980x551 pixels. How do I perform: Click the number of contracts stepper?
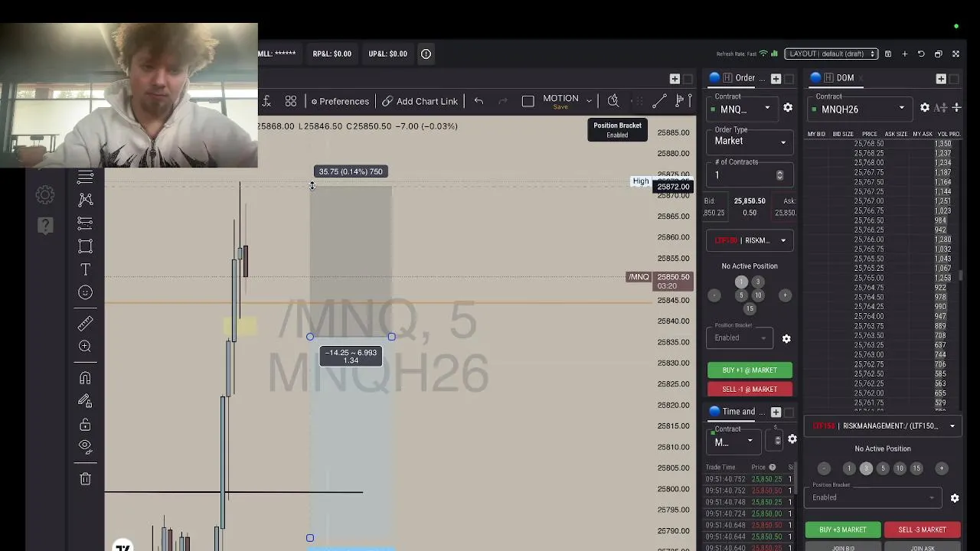(779, 175)
